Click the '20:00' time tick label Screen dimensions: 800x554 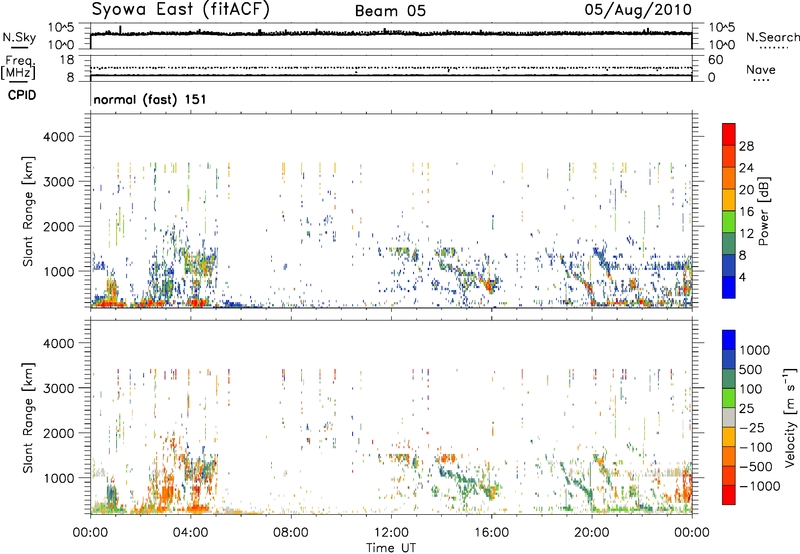pyautogui.click(x=591, y=533)
